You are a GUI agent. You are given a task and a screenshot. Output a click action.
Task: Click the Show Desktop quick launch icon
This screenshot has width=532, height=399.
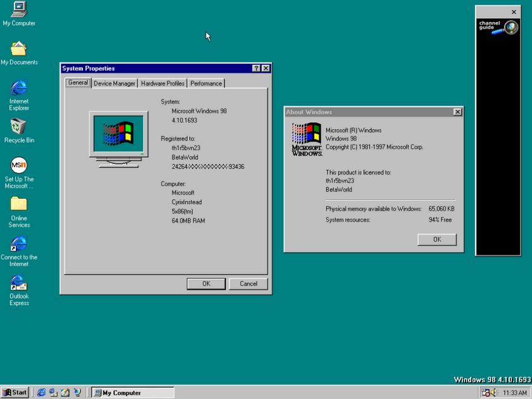pos(65,393)
